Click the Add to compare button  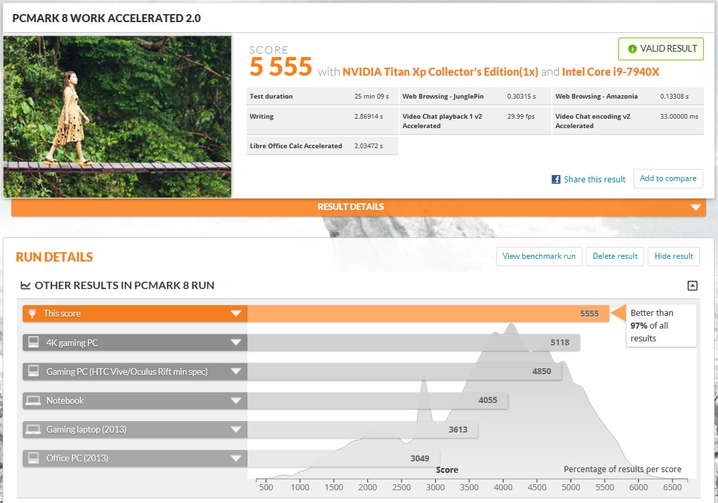668,178
